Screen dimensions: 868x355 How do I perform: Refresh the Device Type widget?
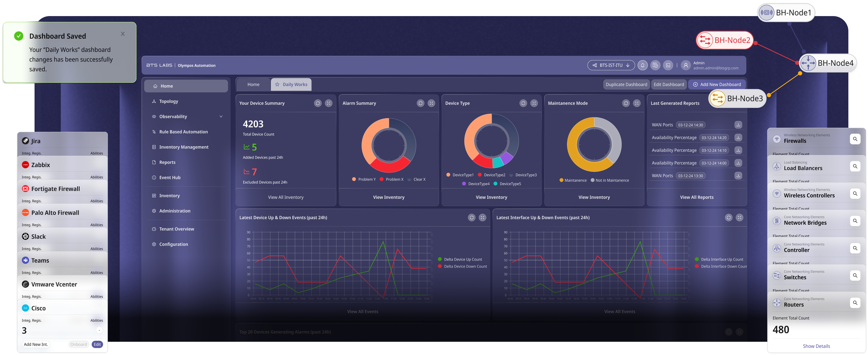523,103
